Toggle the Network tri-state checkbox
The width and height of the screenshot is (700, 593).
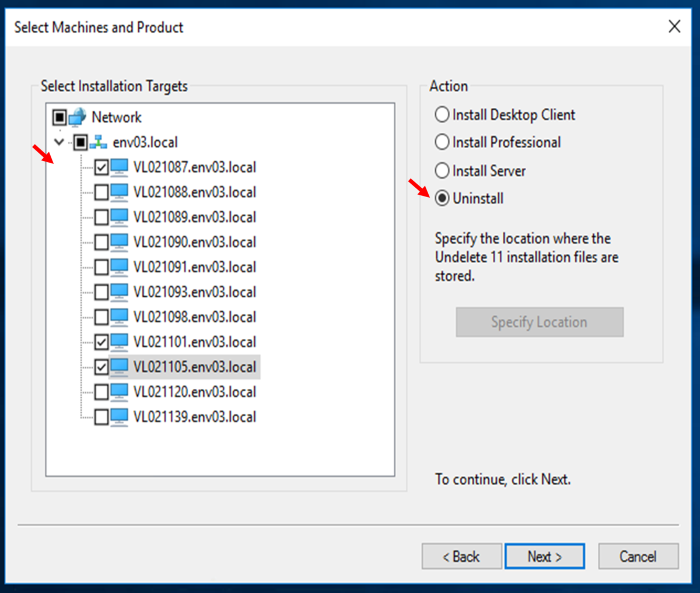tap(60, 117)
